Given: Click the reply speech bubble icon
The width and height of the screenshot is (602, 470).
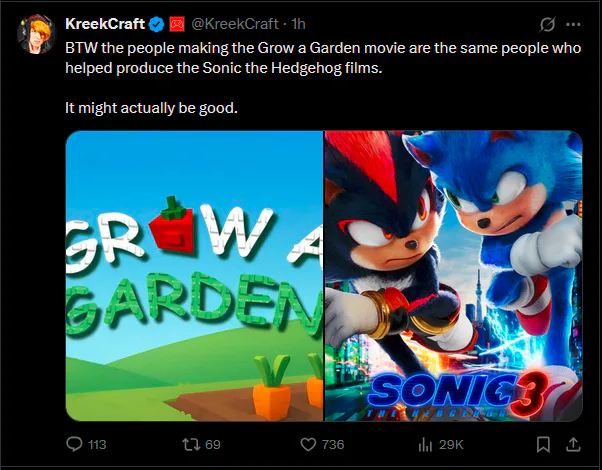Looking at the screenshot, I should coord(74,443).
